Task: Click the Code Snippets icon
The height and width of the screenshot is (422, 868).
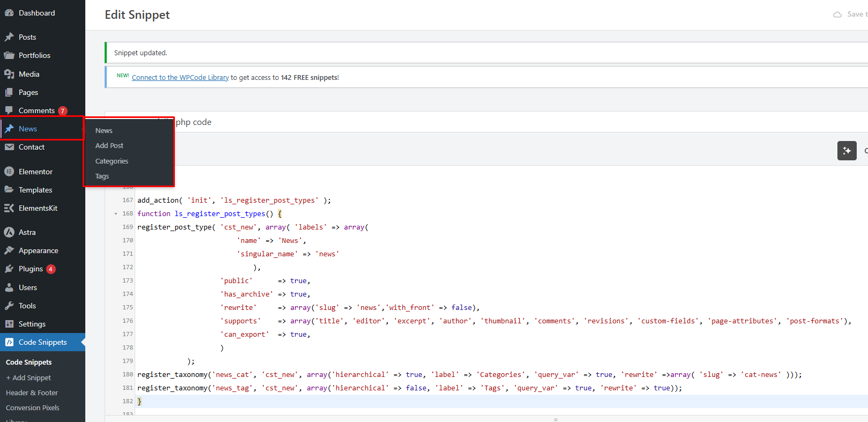Action: 9,342
